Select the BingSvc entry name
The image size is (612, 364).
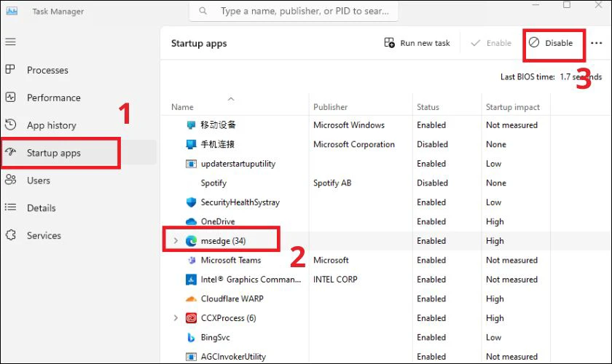pos(215,338)
